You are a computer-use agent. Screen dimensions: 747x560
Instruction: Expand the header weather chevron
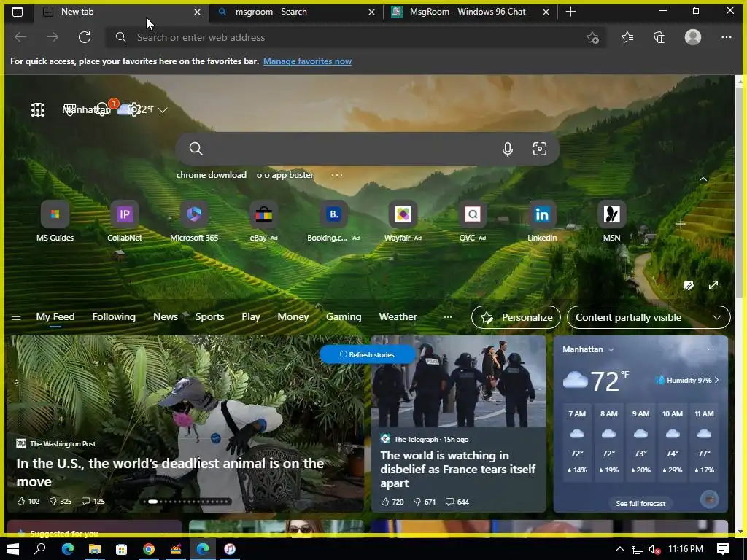(x=163, y=110)
